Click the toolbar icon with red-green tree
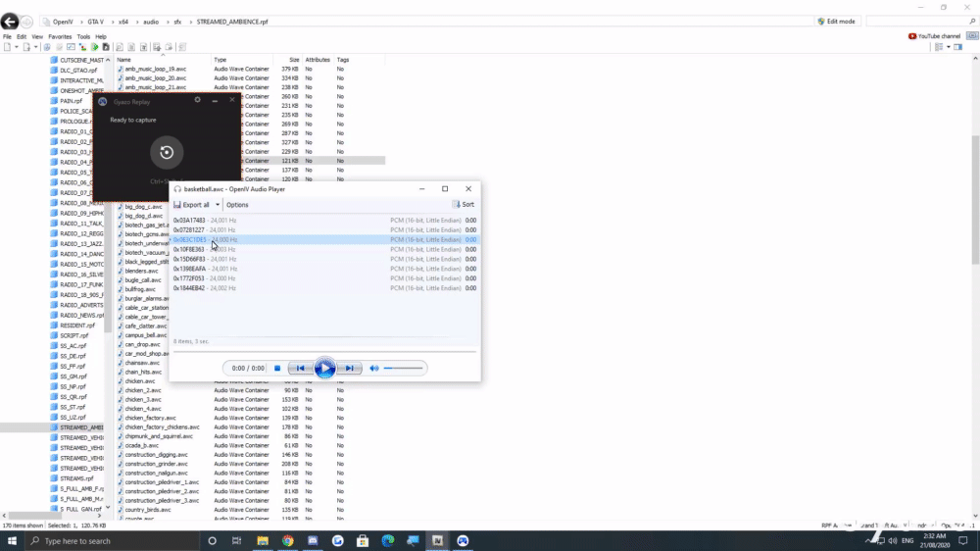 82,47
